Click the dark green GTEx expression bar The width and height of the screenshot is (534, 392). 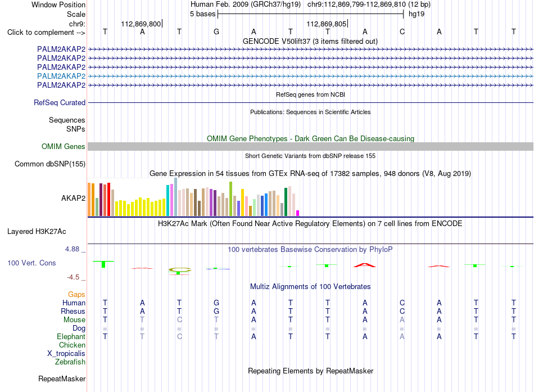point(286,202)
